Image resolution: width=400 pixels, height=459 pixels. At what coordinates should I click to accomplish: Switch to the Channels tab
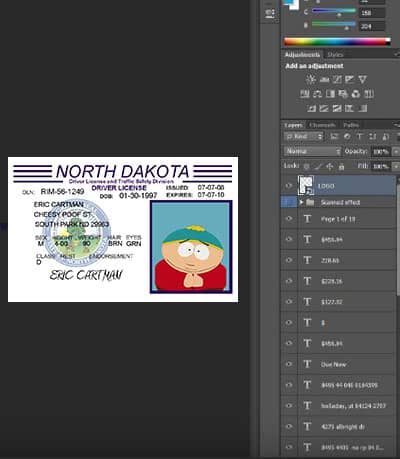point(322,125)
